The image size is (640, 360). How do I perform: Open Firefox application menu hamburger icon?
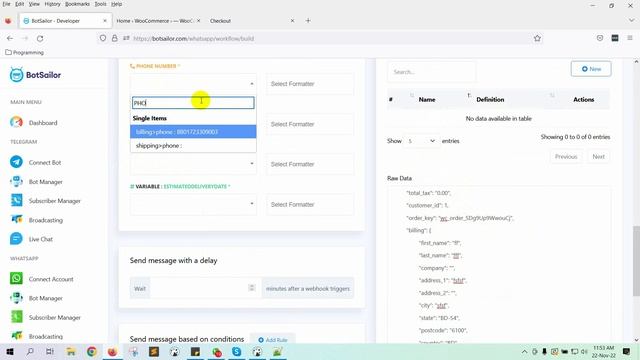[x=630, y=38]
